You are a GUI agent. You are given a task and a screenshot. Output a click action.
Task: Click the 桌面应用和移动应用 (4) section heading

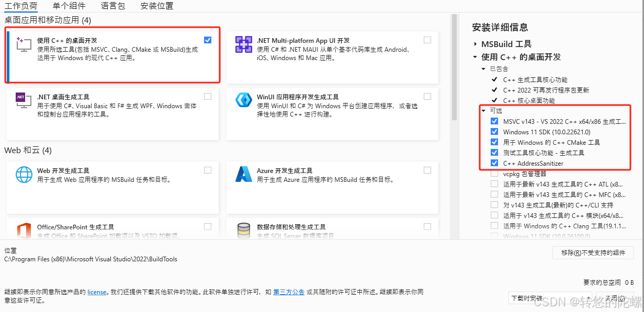(48, 20)
